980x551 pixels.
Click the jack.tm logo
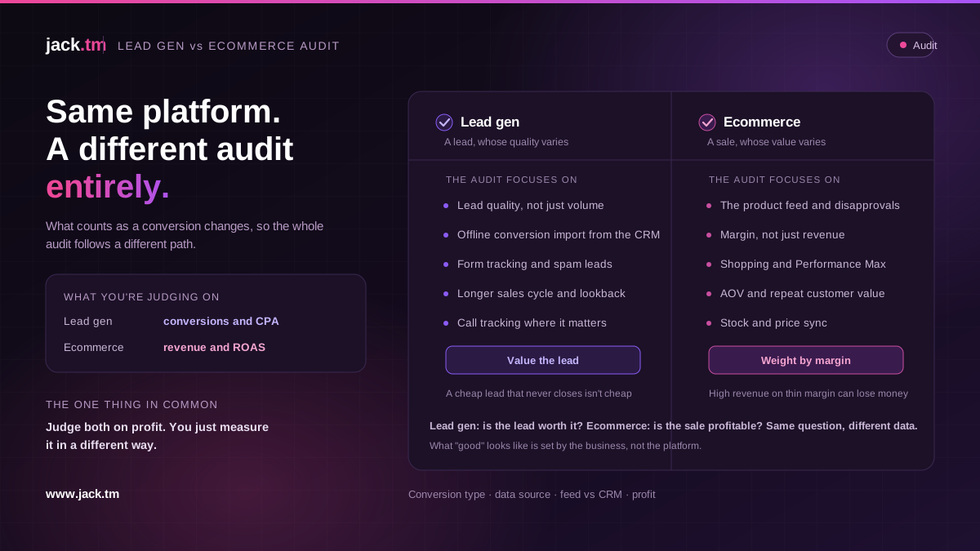click(76, 45)
